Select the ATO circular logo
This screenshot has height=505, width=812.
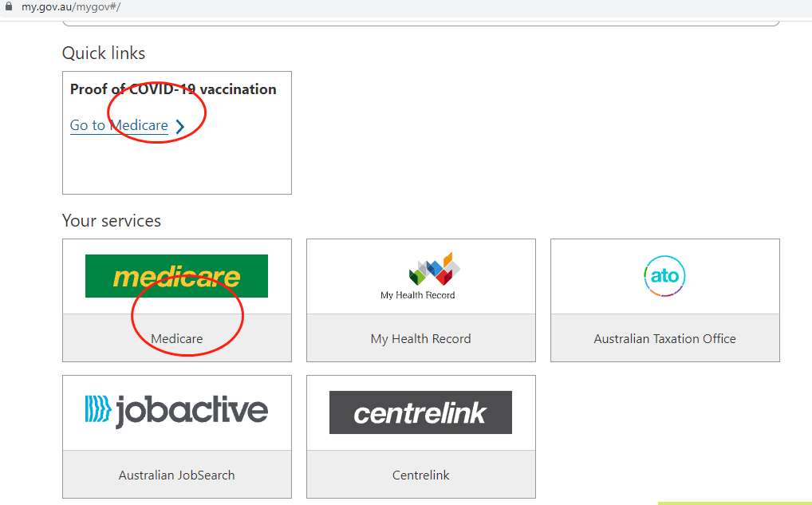click(665, 276)
